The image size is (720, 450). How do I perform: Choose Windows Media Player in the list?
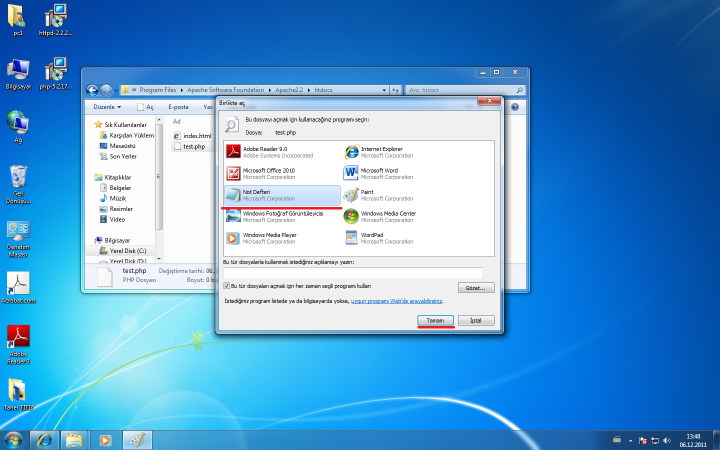tap(268, 237)
